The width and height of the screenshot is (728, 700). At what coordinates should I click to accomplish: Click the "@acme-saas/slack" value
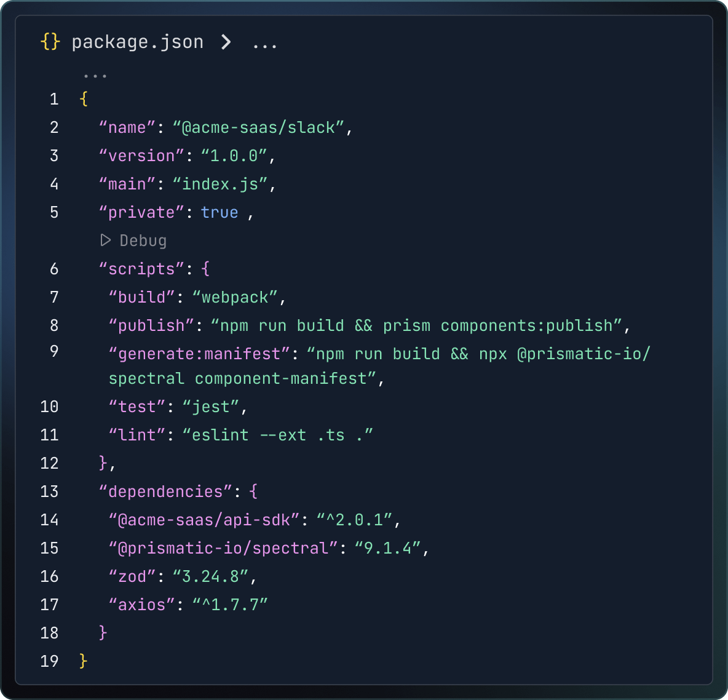coord(258,127)
